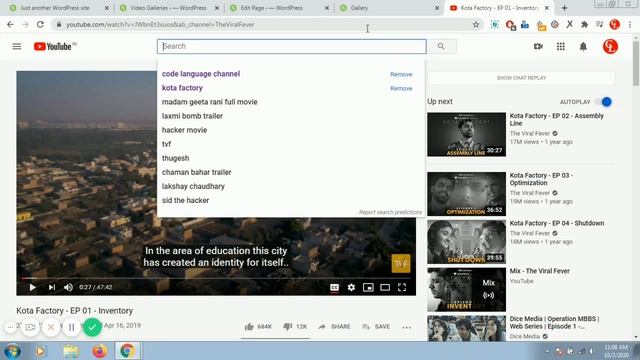Switch to 'Just another WordPress site' tab
Image resolution: width=640 pixels, height=360 pixels.
tap(55, 8)
